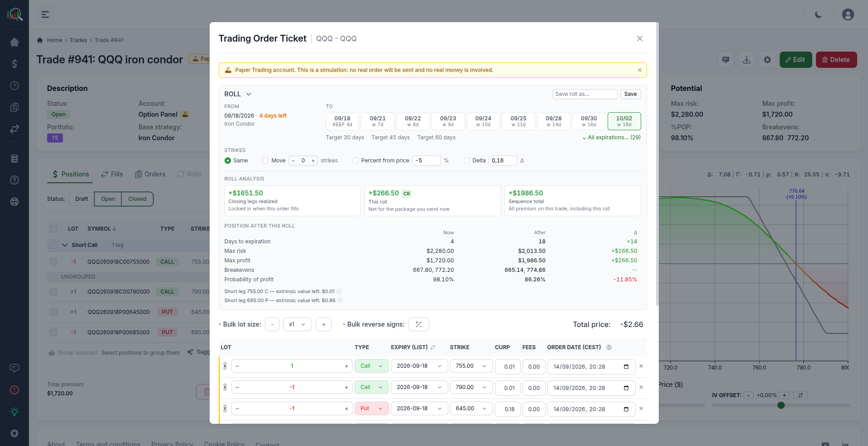Open the x1 bulk lot multiplier dropdown
Image resolution: width=868 pixels, height=446 pixels.
297,324
